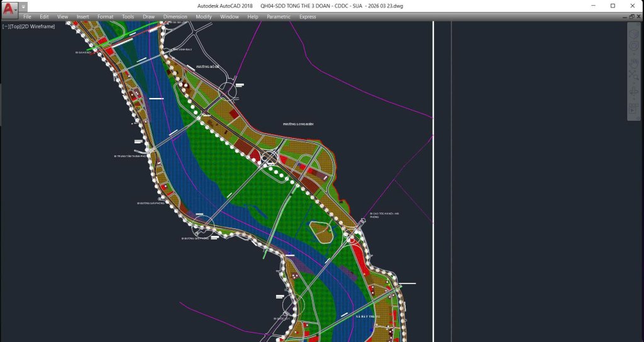Screen dimensions: 644x342
Task: Open the Dimension menu
Action: tap(175, 17)
